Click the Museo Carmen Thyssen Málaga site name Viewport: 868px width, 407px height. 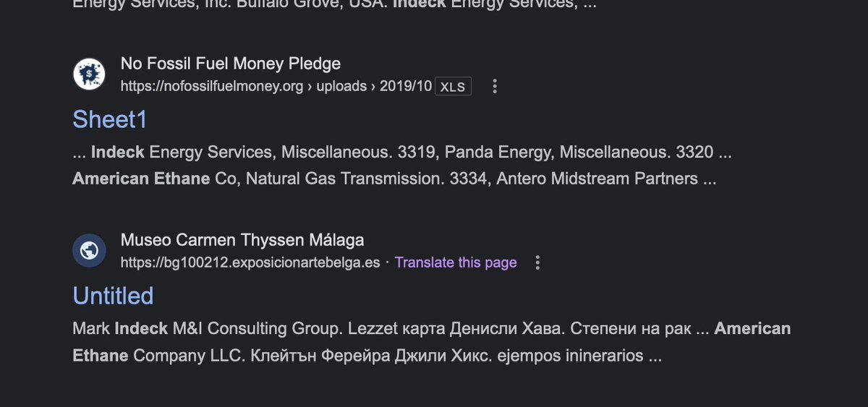242,239
